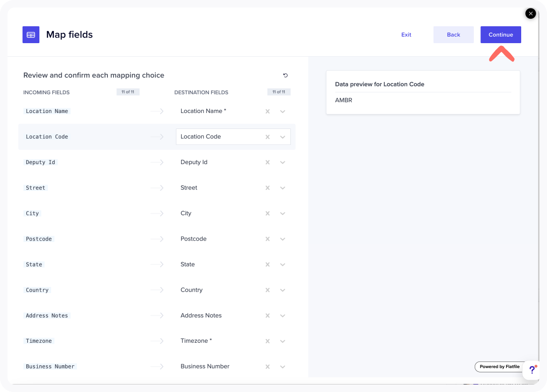Screen dimensions: 547x392
Task: Close the import dialog
Action: pos(531,14)
